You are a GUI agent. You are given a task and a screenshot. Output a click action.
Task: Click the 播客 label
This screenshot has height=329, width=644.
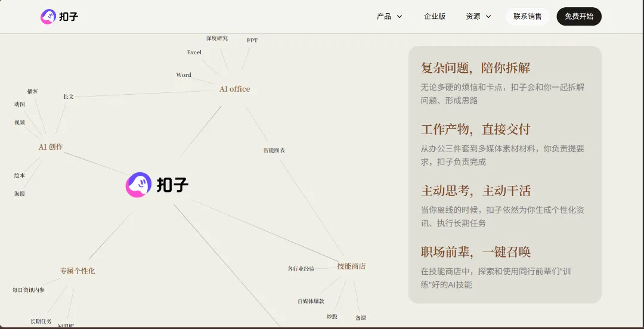pos(32,91)
